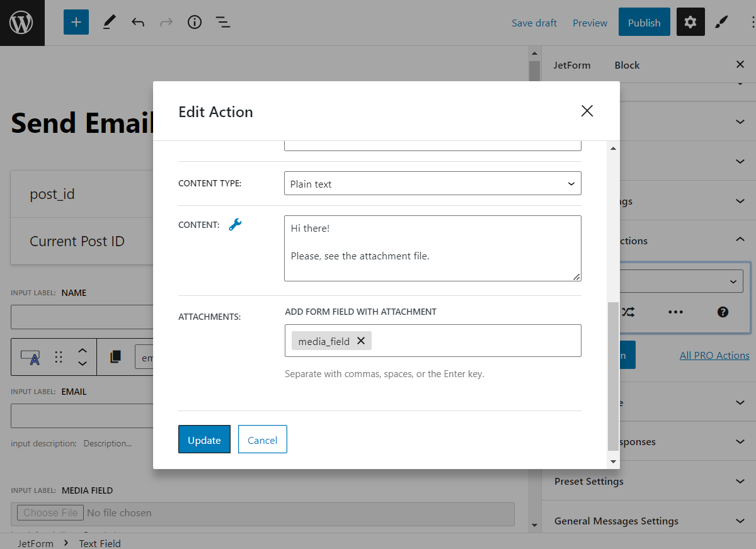Open the document Details panel
This screenshot has width=756, height=549.
194,22
